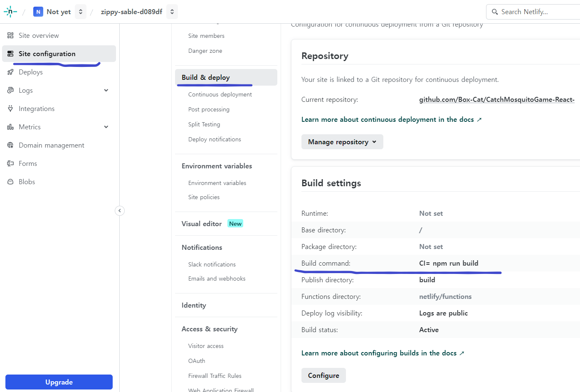Image resolution: width=580 pixels, height=392 pixels.
Task: Click the Logs icon
Action: click(10, 90)
